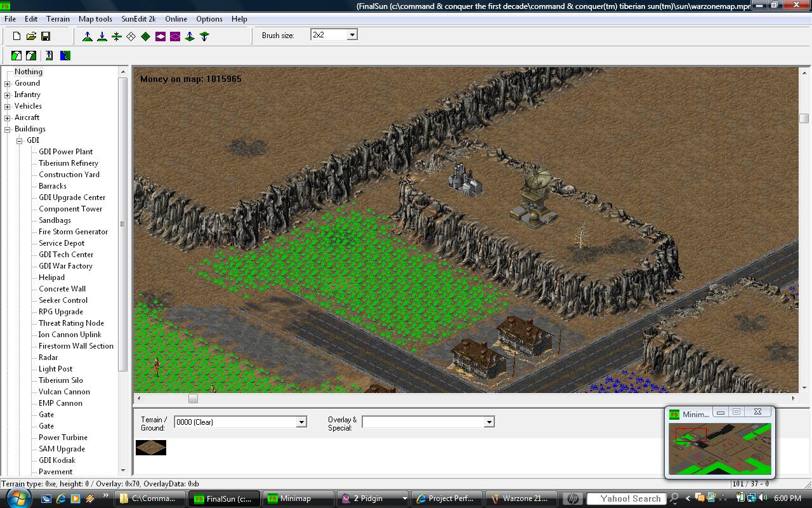Click the map view vertical scrollbar thumb
The width and height of the screenshot is (812, 508).
804,118
